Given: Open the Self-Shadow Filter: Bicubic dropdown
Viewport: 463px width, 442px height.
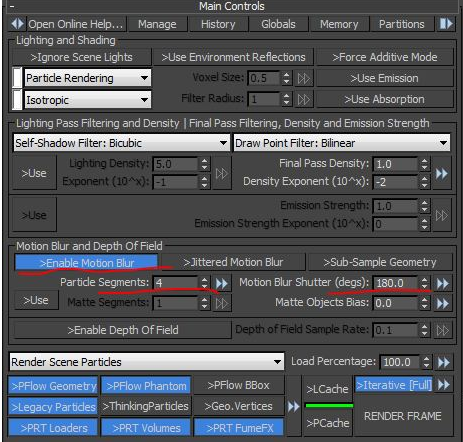Looking at the screenshot, I should pos(121,143).
